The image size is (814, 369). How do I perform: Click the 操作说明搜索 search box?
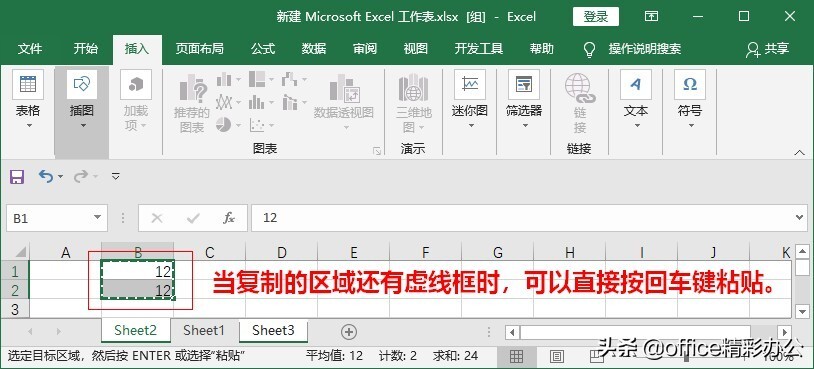[644, 49]
